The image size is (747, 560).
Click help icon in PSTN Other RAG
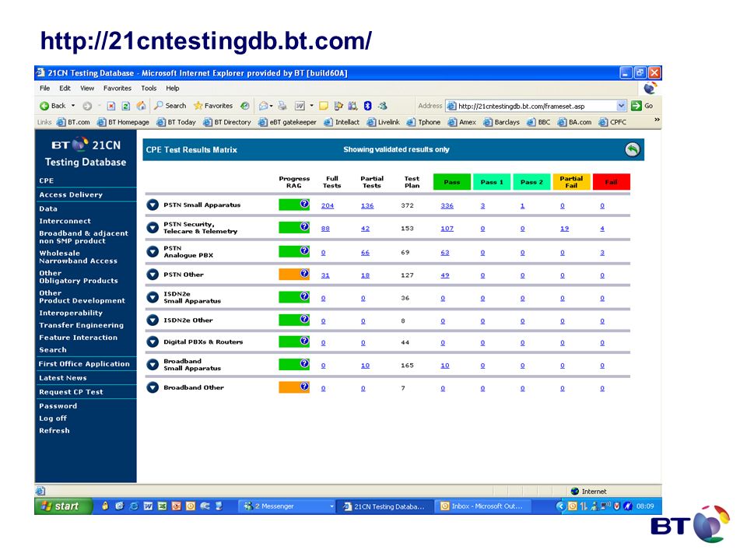point(304,273)
